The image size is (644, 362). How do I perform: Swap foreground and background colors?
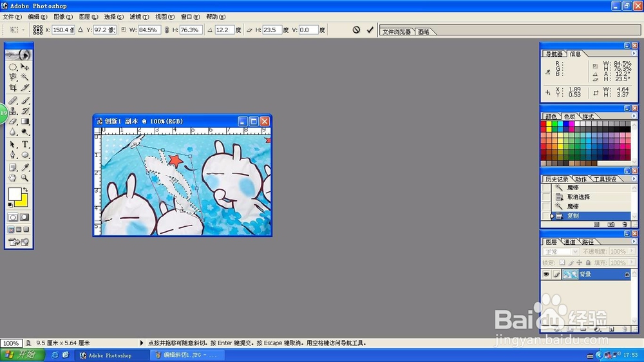(26, 189)
